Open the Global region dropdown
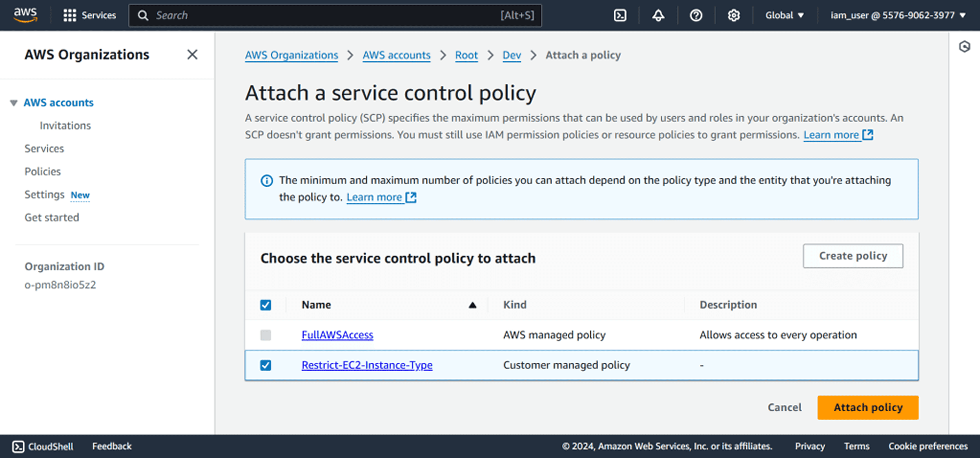This screenshot has width=980, height=458. point(784,15)
